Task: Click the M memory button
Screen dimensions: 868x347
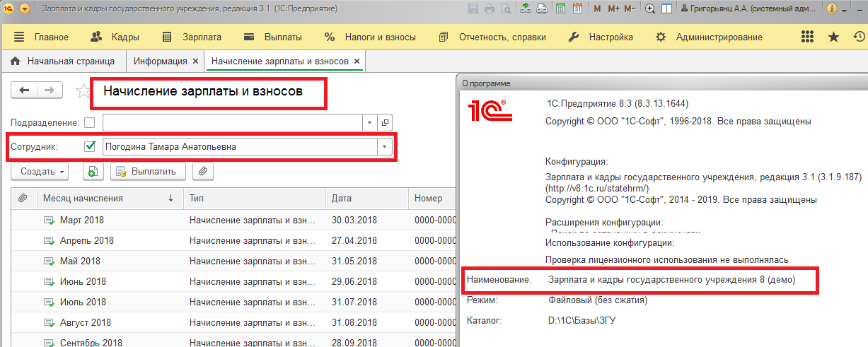Action: coord(598,9)
